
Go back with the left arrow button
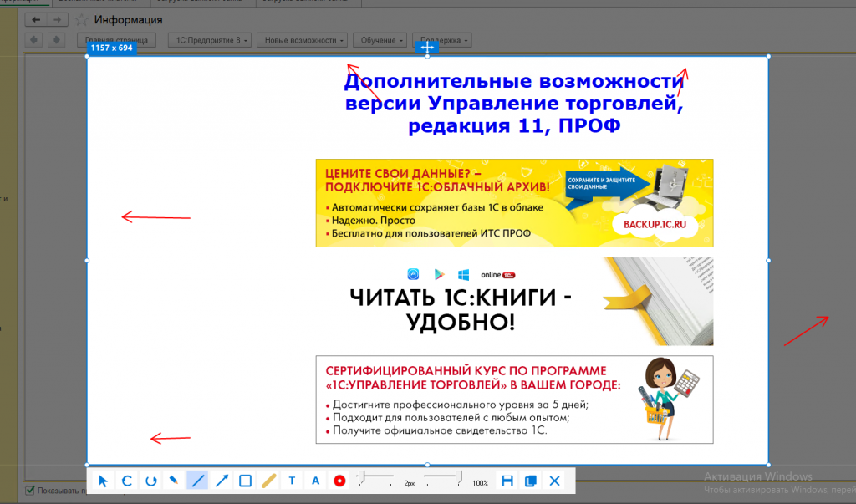click(36, 20)
